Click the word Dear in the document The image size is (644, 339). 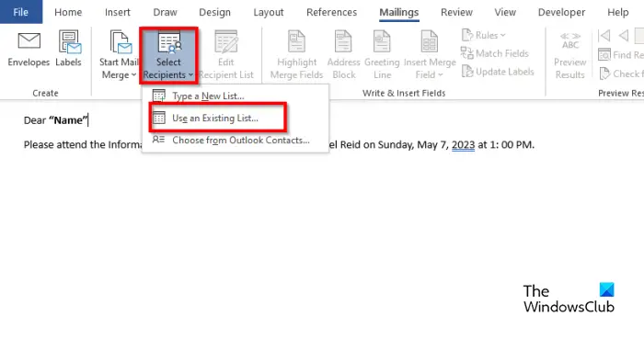[35, 120]
